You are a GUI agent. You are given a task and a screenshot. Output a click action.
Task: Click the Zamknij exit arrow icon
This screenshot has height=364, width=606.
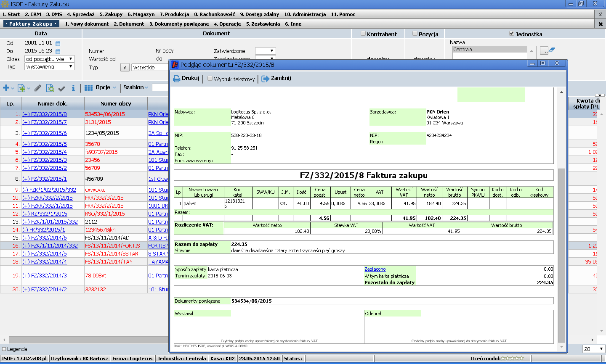tap(265, 79)
